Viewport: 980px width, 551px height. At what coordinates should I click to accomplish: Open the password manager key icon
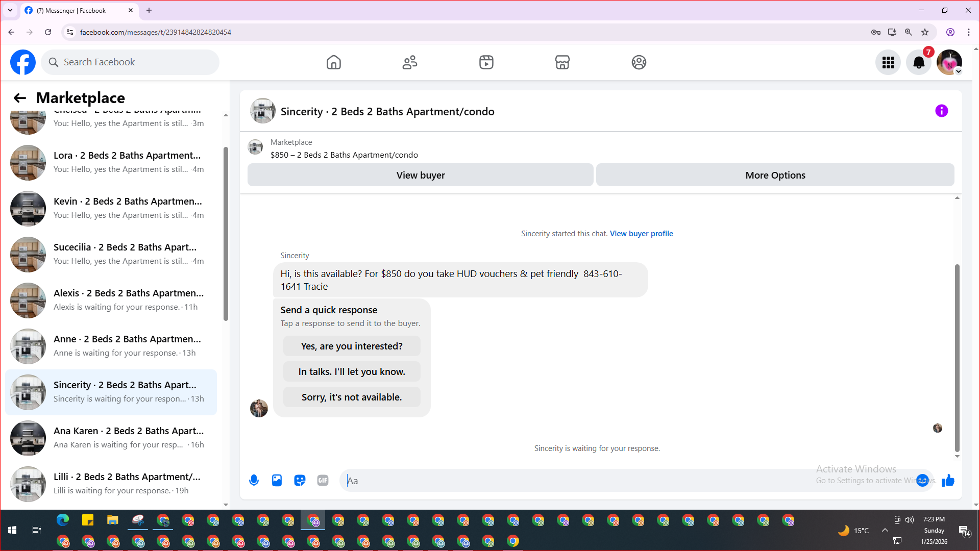click(x=876, y=32)
